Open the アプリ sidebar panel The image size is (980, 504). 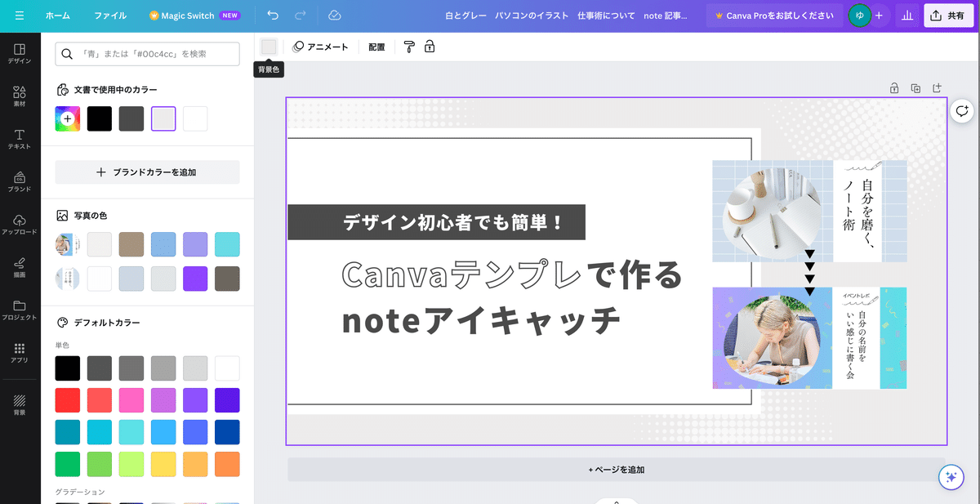point(20,352)
